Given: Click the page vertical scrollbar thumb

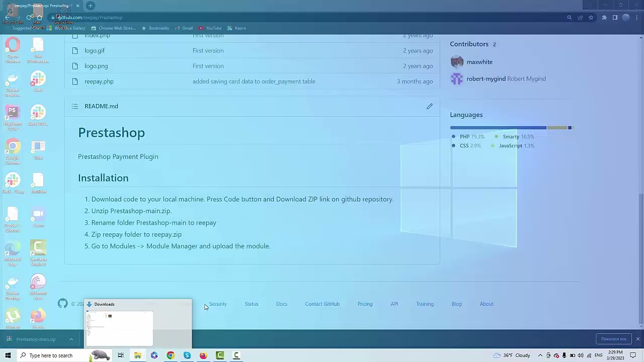Looking at the screenshot, I should [x=641, y=259].
